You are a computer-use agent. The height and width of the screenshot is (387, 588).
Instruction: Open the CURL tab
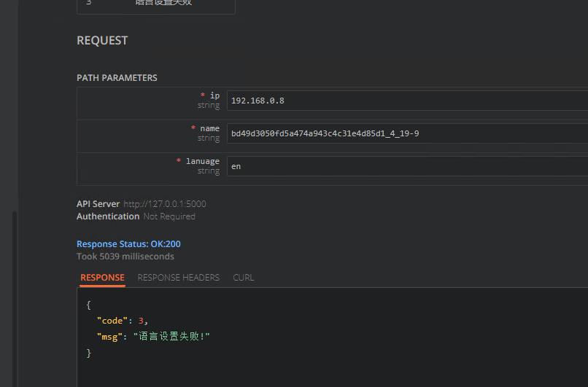coord(244,278)
